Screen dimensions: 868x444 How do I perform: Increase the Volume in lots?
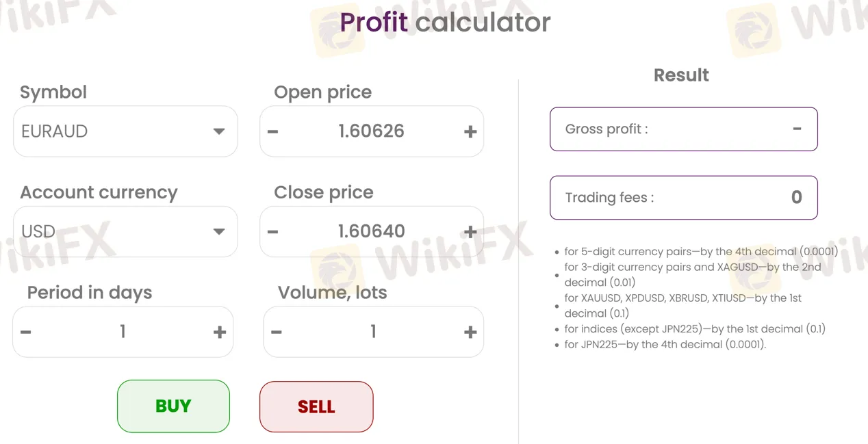[x=470, y=332]
